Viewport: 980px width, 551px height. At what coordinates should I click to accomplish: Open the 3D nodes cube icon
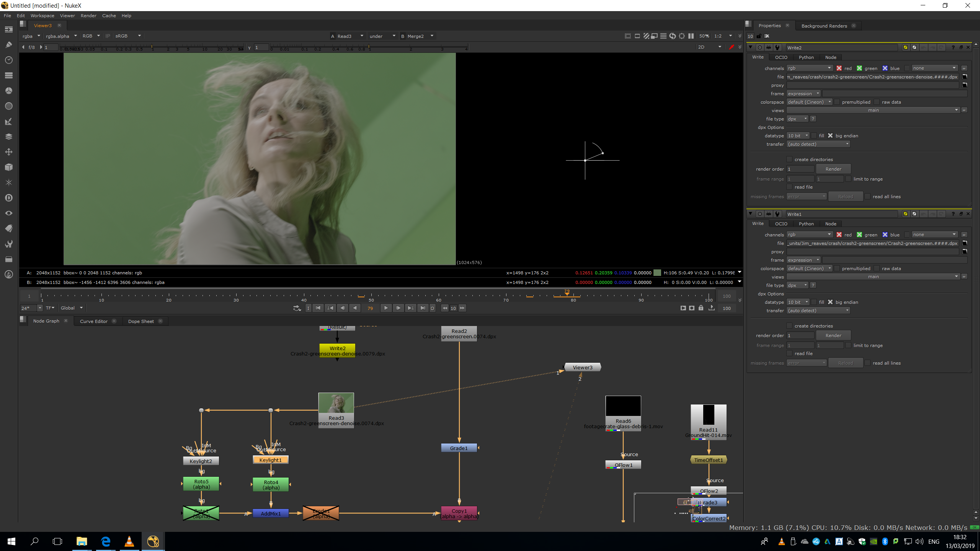[x=8, y=167]
